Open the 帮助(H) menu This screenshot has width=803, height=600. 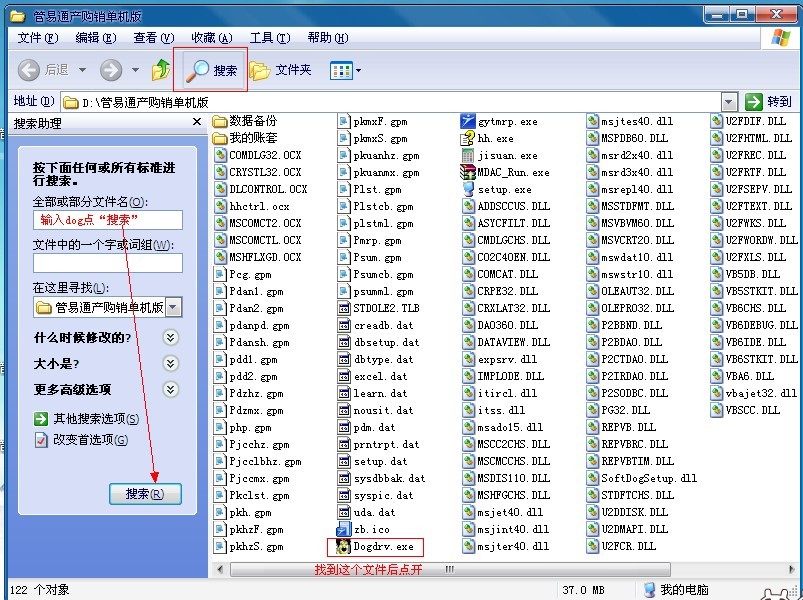[x=328, y=38]
